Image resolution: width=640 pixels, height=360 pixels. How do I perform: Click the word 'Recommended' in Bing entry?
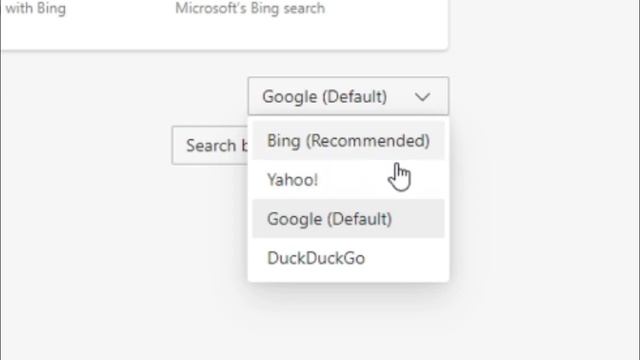coord(368,141)
